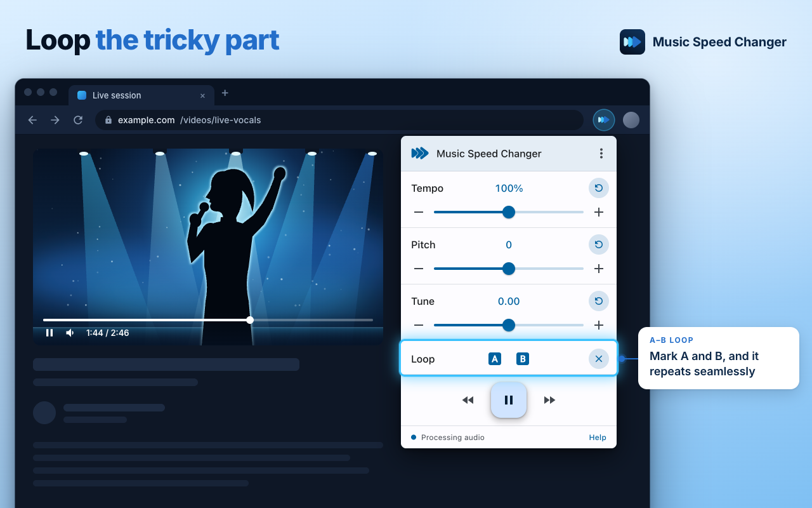
Task: Rewind using the popup's back button
Action: 468,400
